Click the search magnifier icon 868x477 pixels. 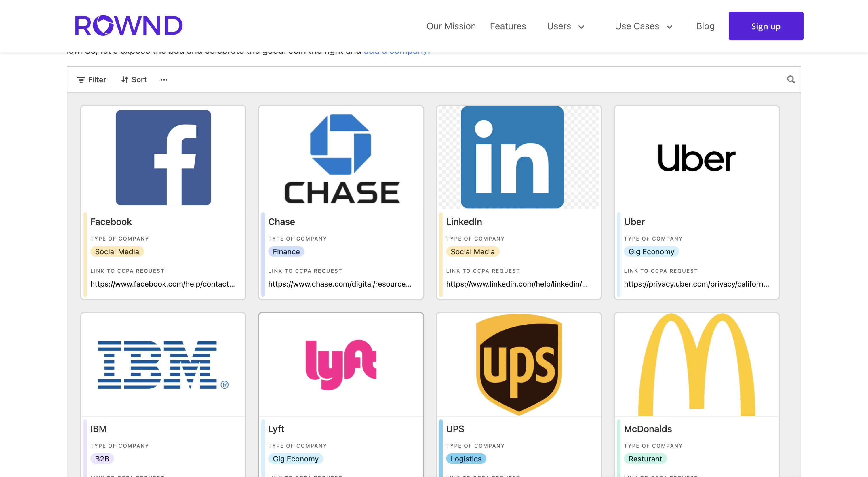pos(791,79)
